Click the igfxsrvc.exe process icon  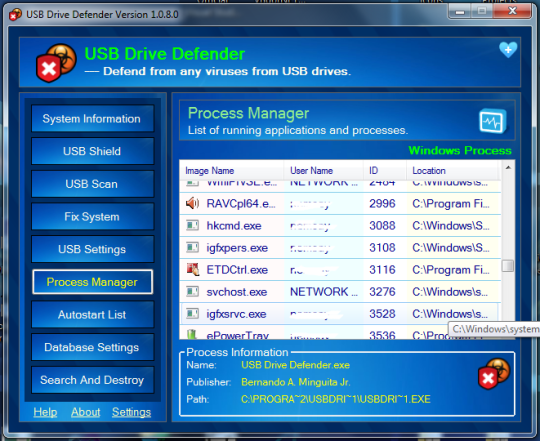[x=193, y=314]
